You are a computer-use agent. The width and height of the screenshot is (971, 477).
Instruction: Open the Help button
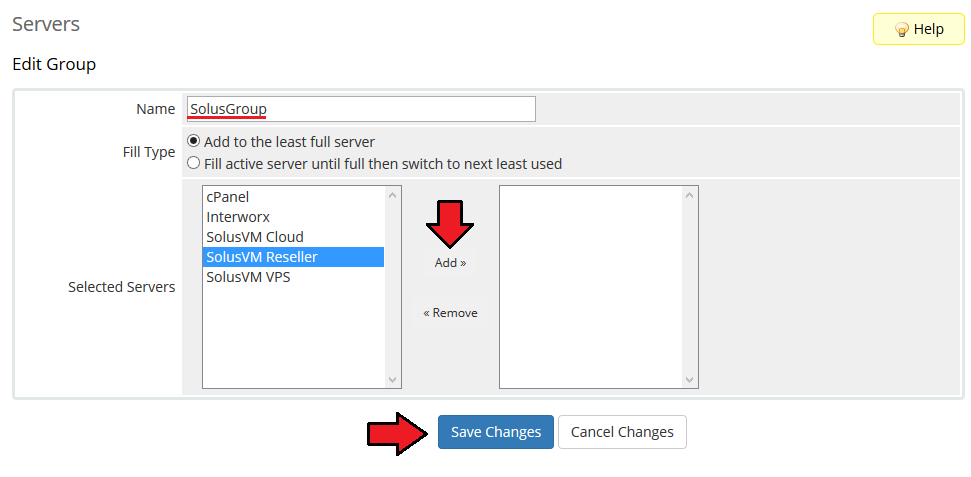point(918,29)
